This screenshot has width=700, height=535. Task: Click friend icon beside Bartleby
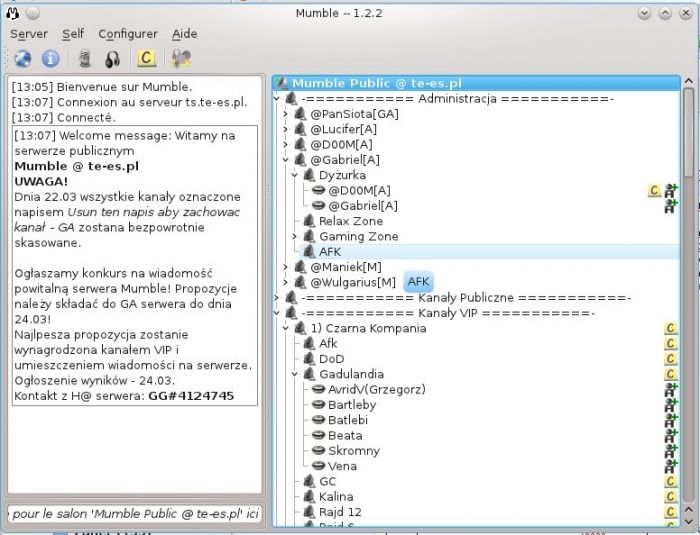click(671, 405)
